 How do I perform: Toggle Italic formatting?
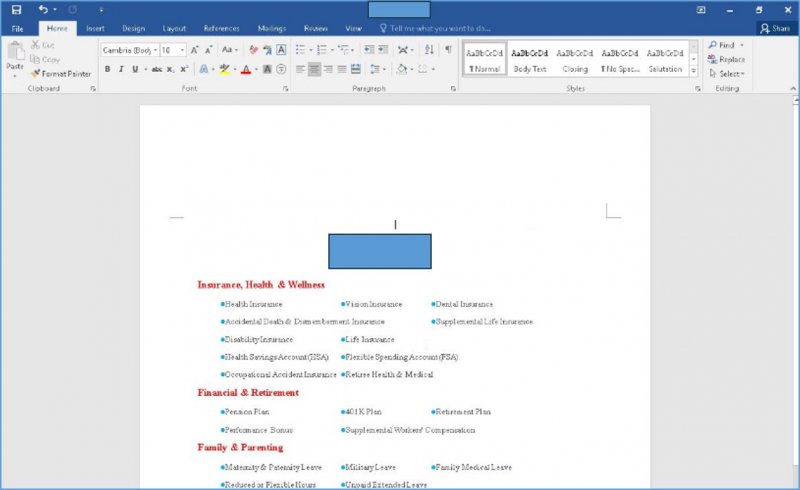pyautogui.click(x=121, y=69)
